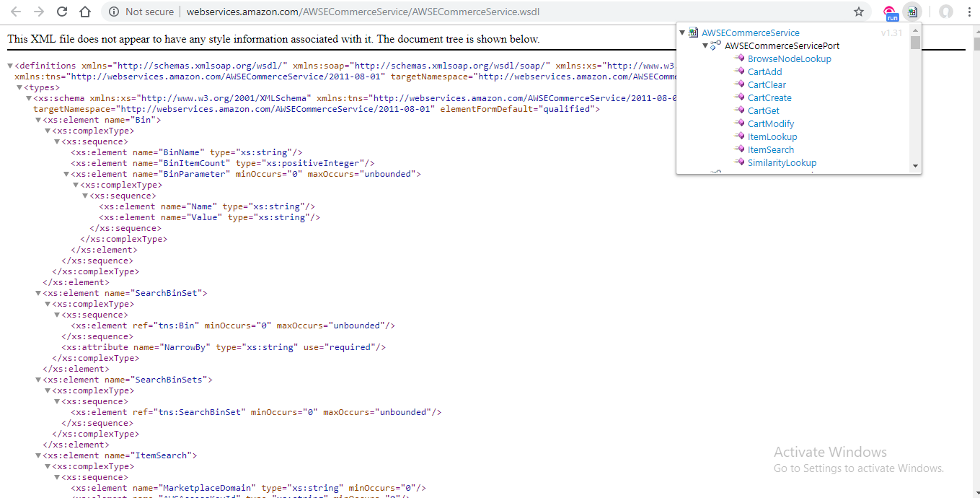Click the AWSECommerceService service document icon
Viewport: 980px width, 498px height.
pyautogui.click(x=694, y=32)
